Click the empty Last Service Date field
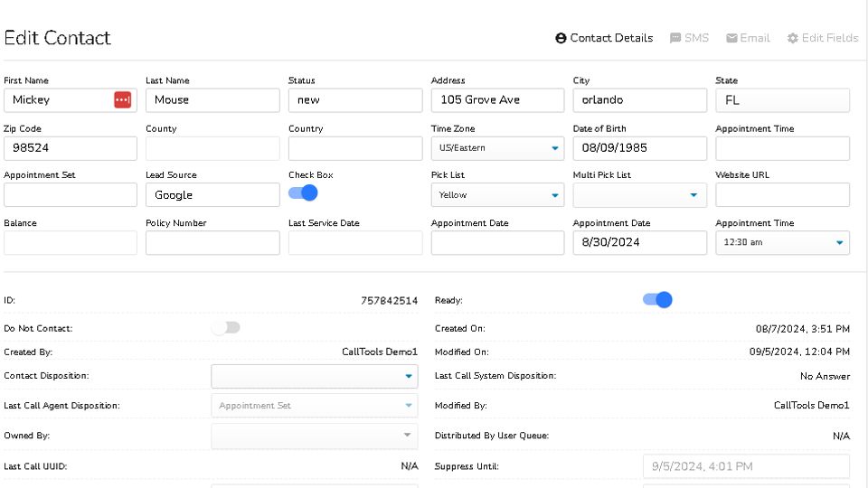 pos(354,243)
